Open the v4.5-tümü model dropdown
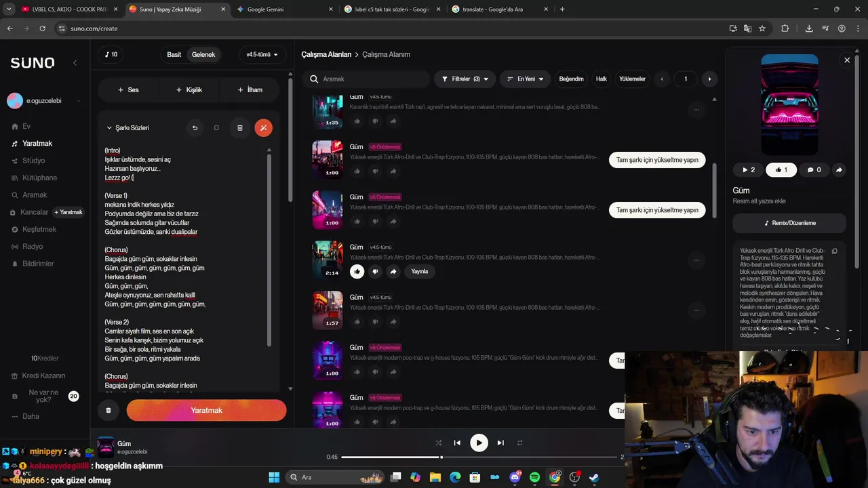Screen dimensions: 868x488 262,54
